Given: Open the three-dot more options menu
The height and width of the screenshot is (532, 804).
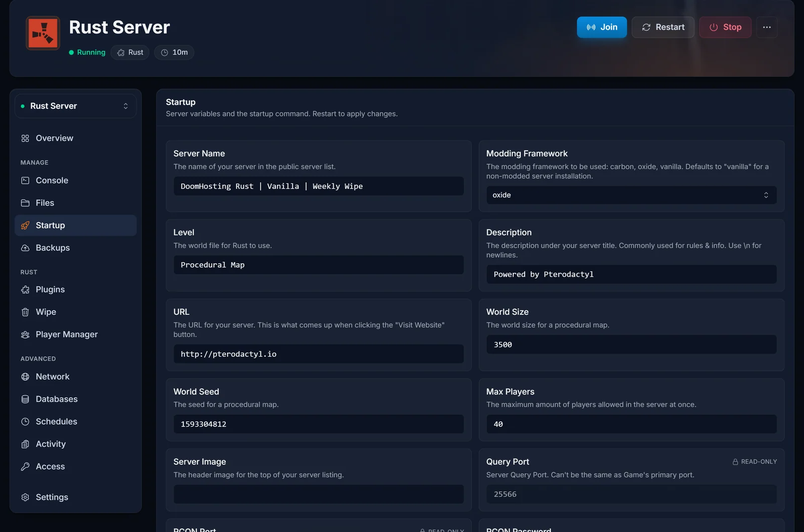Looking at the screenshot, I should (767, 27).
